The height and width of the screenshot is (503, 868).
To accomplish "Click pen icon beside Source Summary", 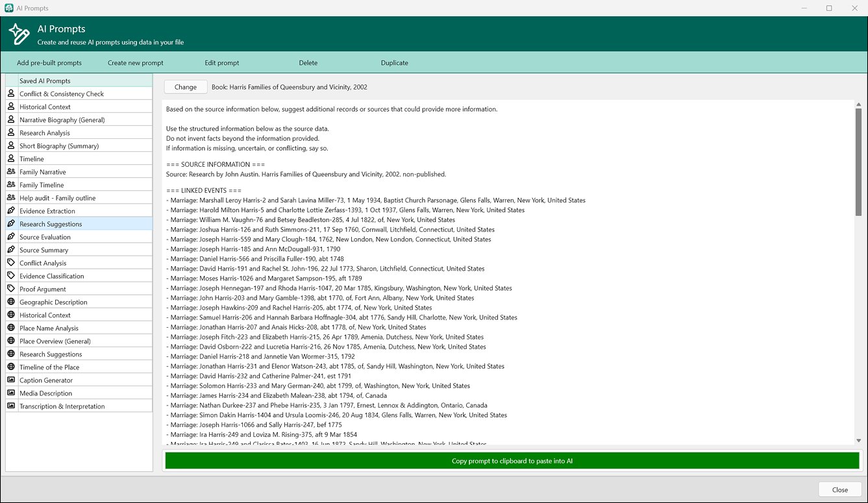I will click(x=11, y=249).
